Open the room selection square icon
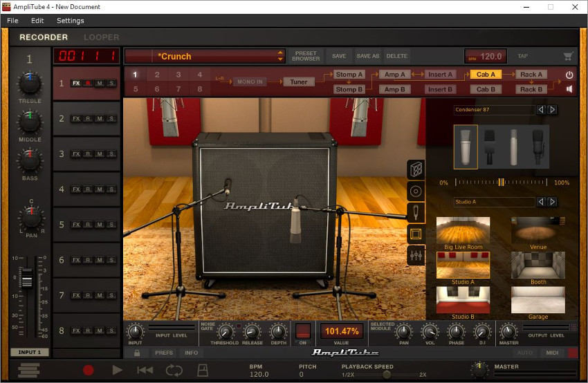 click(416, 234)
